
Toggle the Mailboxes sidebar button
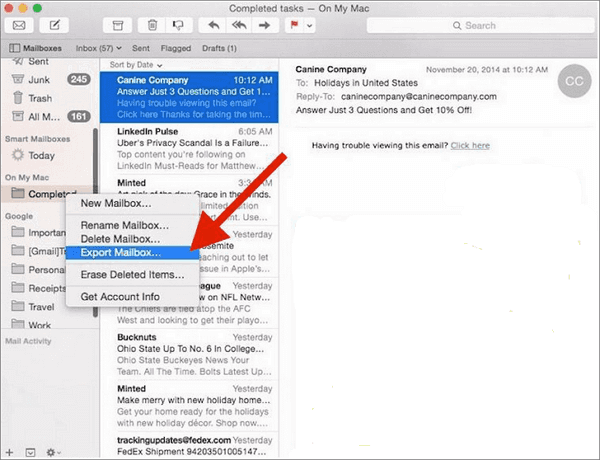(x=35, y=48)
